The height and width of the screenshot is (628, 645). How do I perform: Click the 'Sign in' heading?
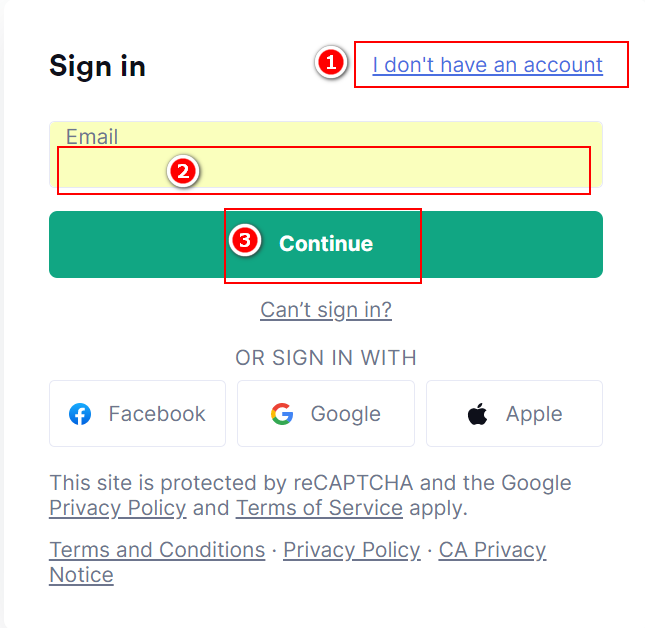pos(97,66)
